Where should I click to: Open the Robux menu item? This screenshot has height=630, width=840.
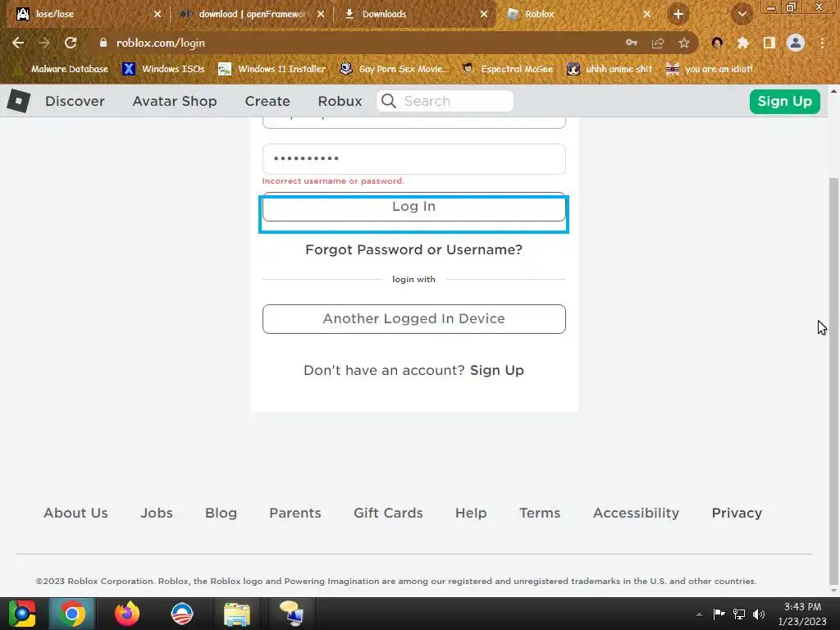[340, 101]
